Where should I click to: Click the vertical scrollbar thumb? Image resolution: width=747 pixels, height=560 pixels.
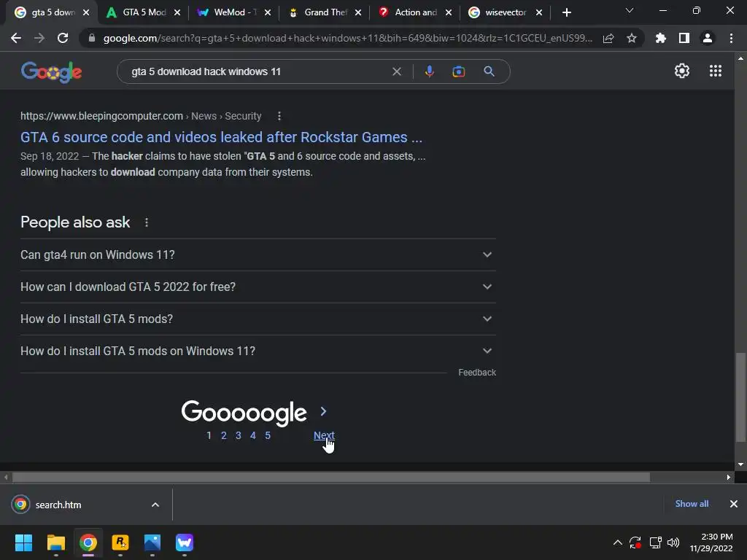pyautogui.click(x=740, y=397)
